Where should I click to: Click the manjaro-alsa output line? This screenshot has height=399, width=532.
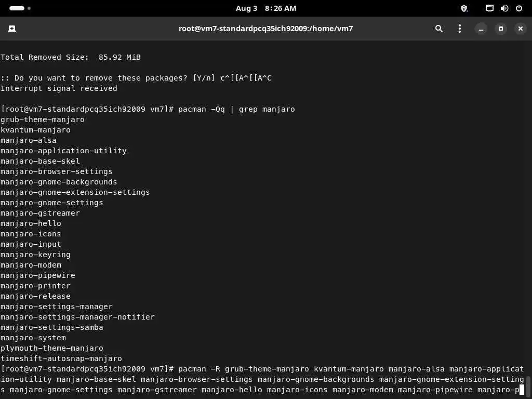point(29,140)
